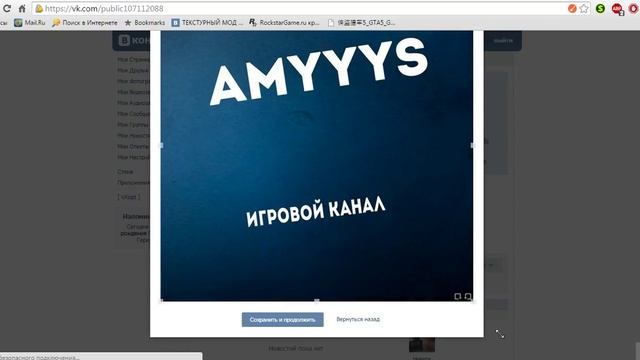Open the RockstarGame.ru bookmark
This screenshot has width=640, height=360.
pyautogui.click(x=284, y=23)
